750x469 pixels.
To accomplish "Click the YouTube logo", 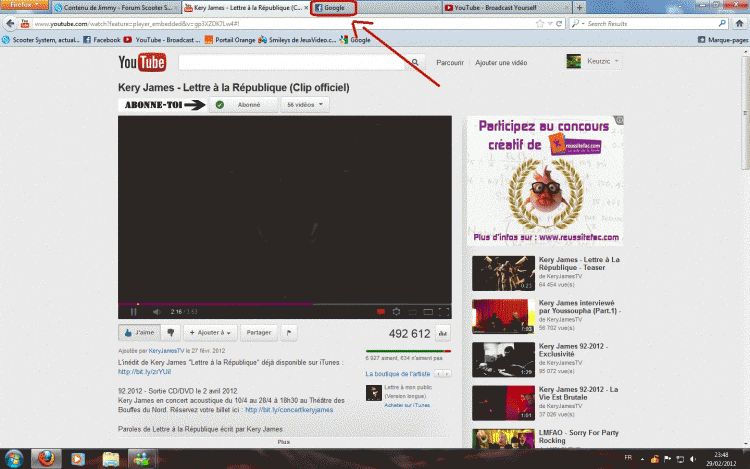I will coord(142,62).
